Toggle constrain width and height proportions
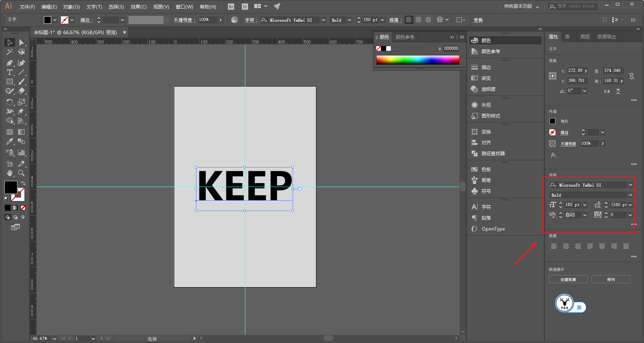This screenshot has width=644, height=343. point(632,76)
